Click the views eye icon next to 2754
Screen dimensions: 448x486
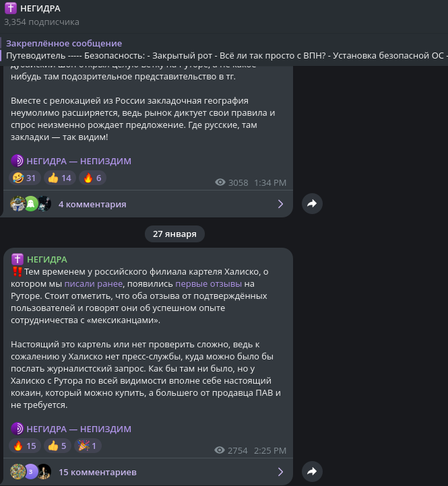[220, 450]
